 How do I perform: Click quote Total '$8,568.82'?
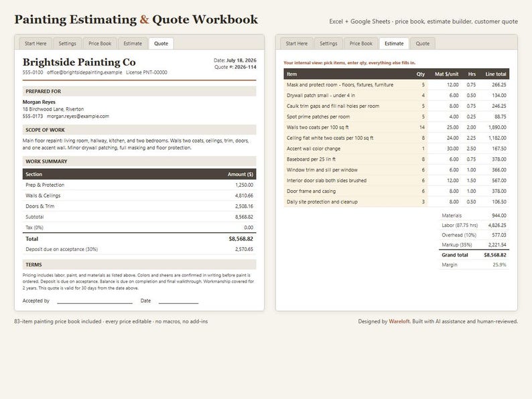coord(241,239)
